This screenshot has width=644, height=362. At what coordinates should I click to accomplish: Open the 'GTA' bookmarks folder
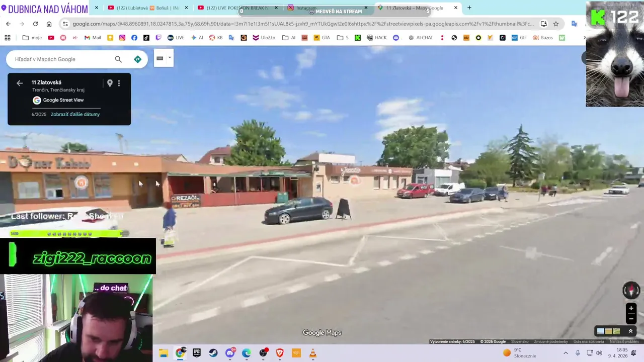coord(322,38)
